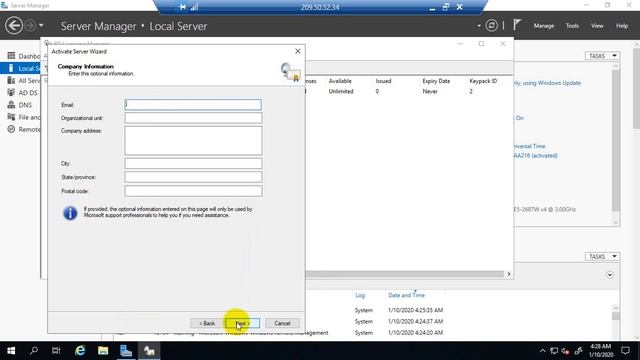
Task: Open the Windows Start menu
Action: (x=11, y=351)
